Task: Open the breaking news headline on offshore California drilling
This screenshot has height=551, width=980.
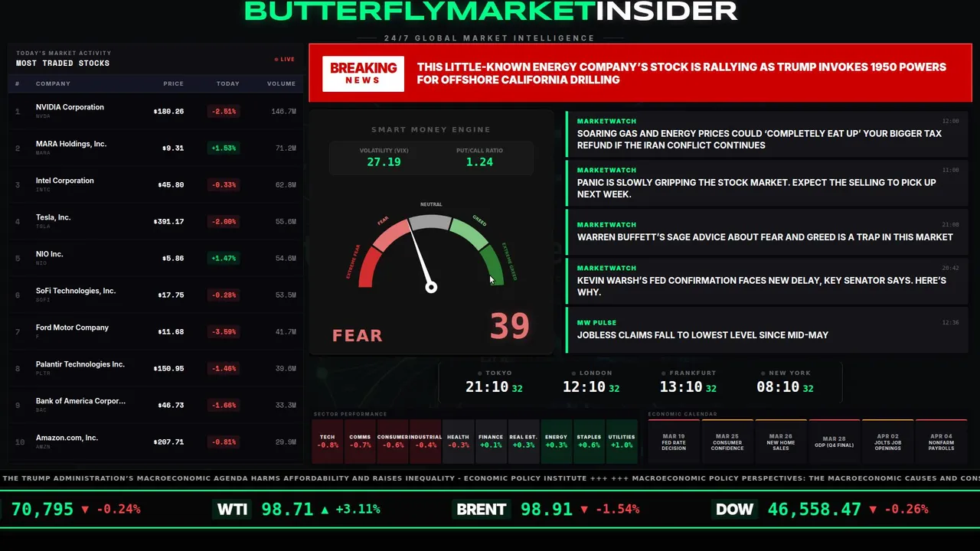Action: pyautogui.click(x=681, y=73)
